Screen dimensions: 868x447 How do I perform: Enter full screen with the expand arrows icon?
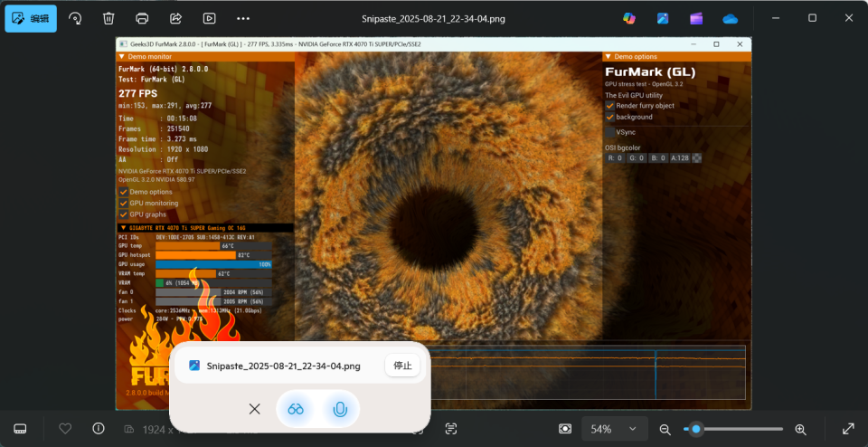point(848,429)
